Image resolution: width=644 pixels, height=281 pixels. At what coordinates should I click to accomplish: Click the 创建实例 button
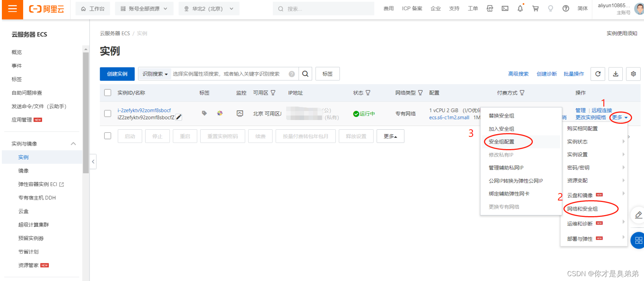[x=117, y=74]
